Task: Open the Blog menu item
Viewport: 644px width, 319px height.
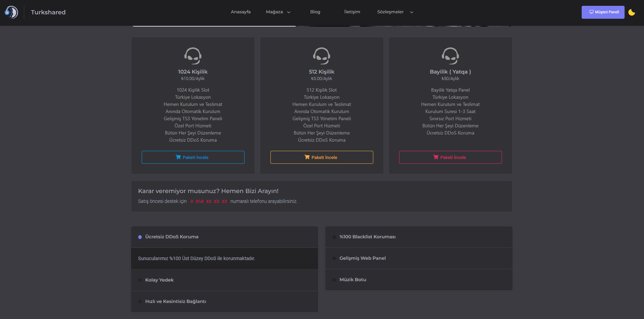Action: click(315, 12)
